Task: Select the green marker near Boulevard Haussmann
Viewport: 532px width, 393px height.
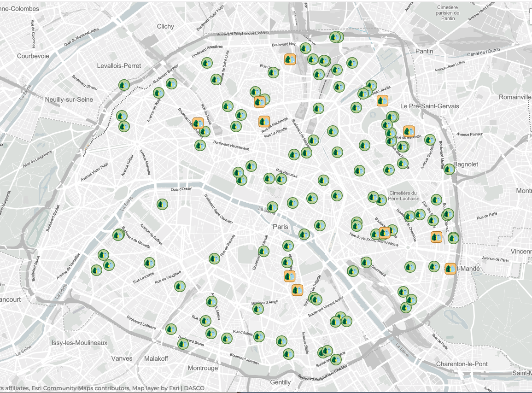Action: (200, 147)
